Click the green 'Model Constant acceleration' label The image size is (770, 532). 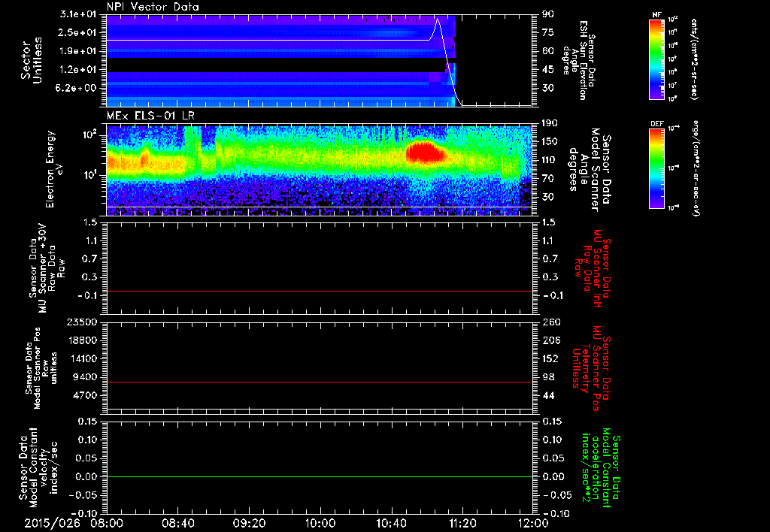(x=600, y=467)
